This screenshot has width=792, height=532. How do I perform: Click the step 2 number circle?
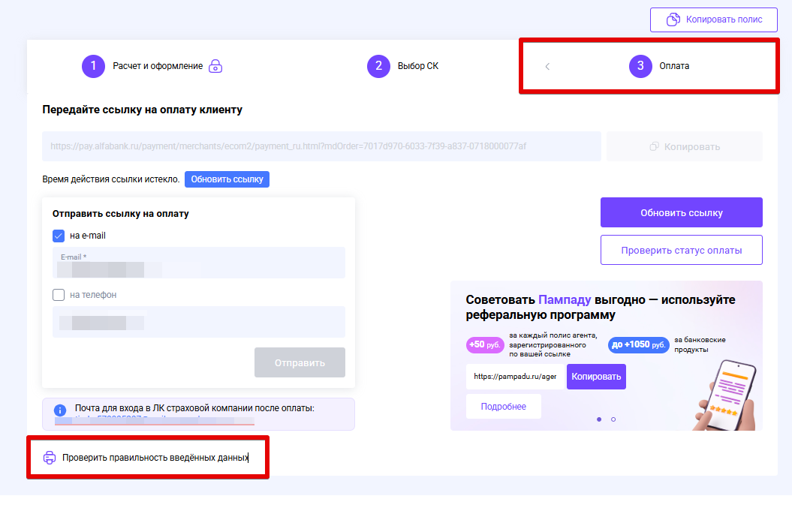tap(378, 66)
